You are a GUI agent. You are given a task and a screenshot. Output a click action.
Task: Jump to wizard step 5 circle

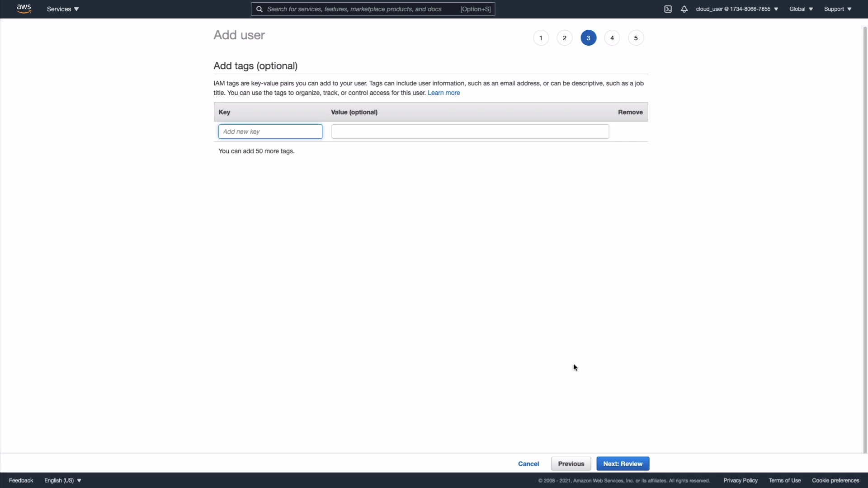coord(636,38)
